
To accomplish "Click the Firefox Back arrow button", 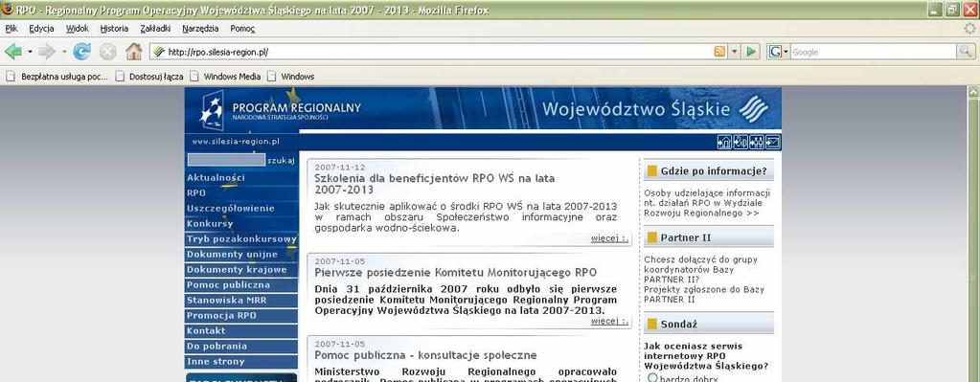I will 13,52.
